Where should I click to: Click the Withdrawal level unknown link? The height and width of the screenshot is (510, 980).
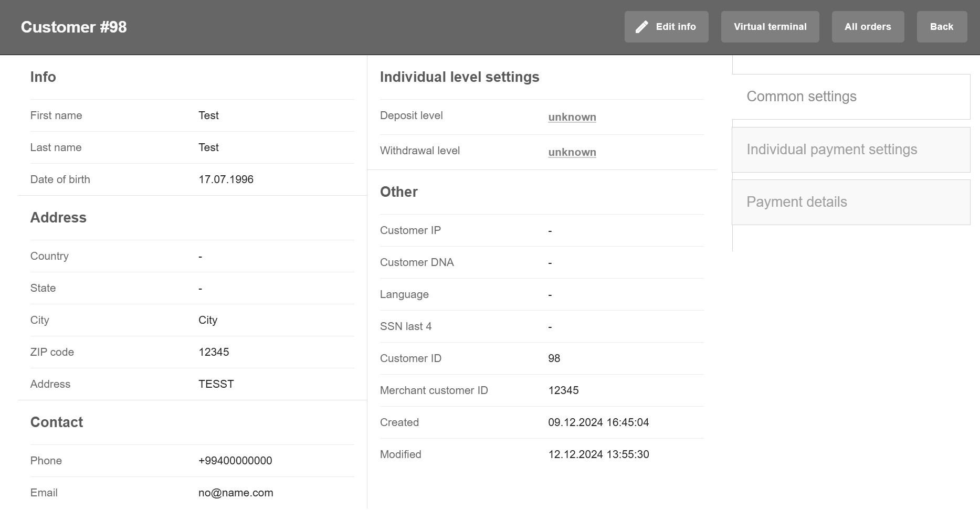coord(572,152)
